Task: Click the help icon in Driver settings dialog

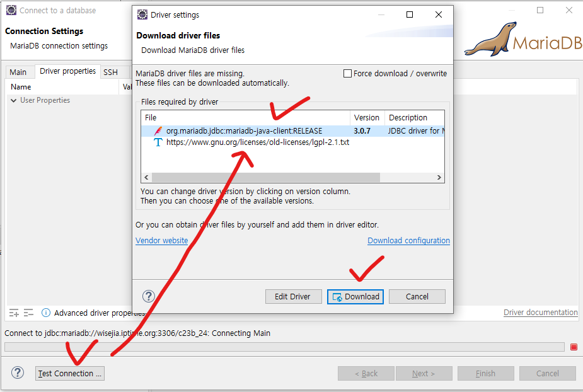Action: click(149, 296)
